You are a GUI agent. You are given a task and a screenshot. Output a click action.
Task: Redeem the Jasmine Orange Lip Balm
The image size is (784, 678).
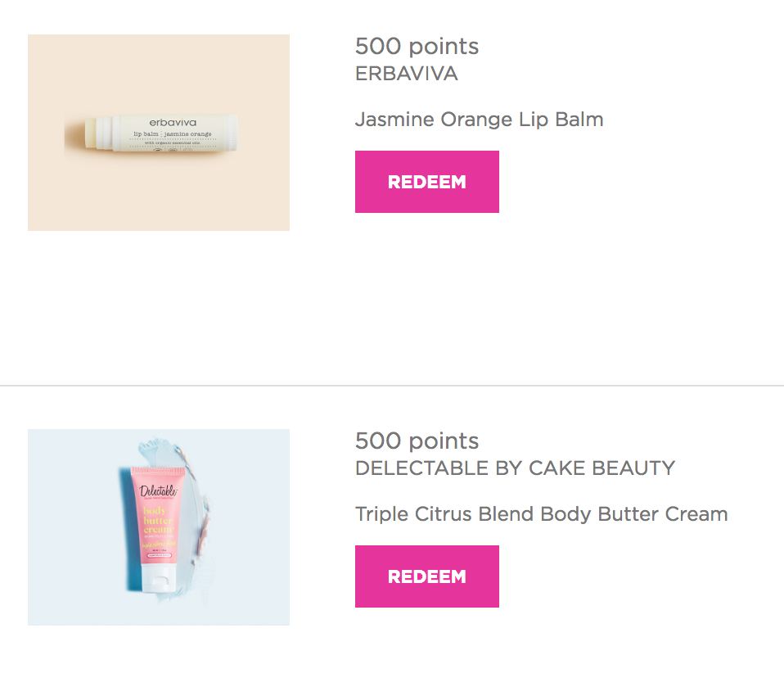click(x=427, y=182)
